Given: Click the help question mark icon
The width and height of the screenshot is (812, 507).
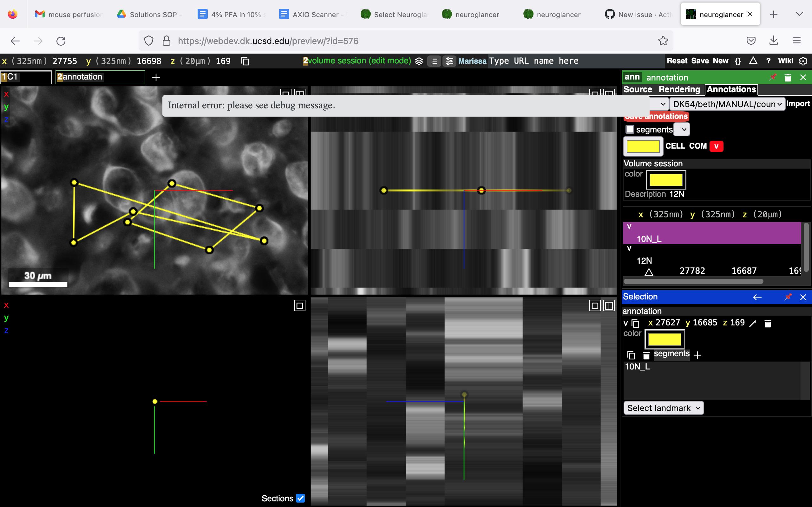Looking at the screenshot, I should pos(768,61).
